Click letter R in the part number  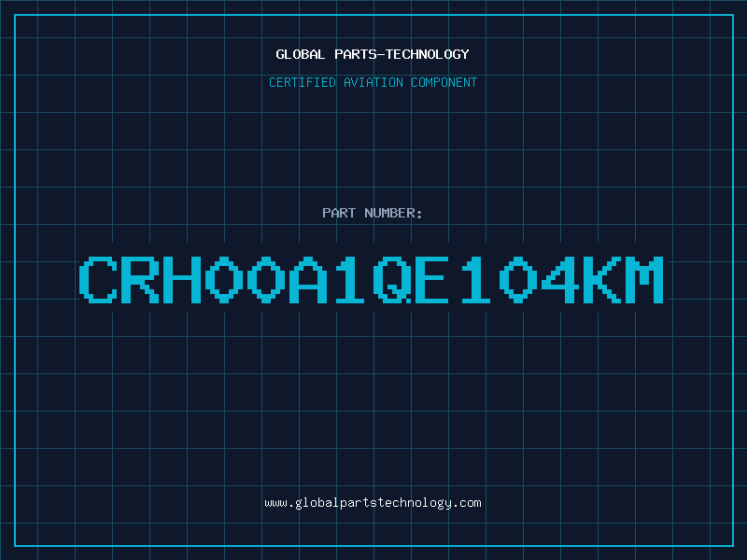tap(140, 279)
